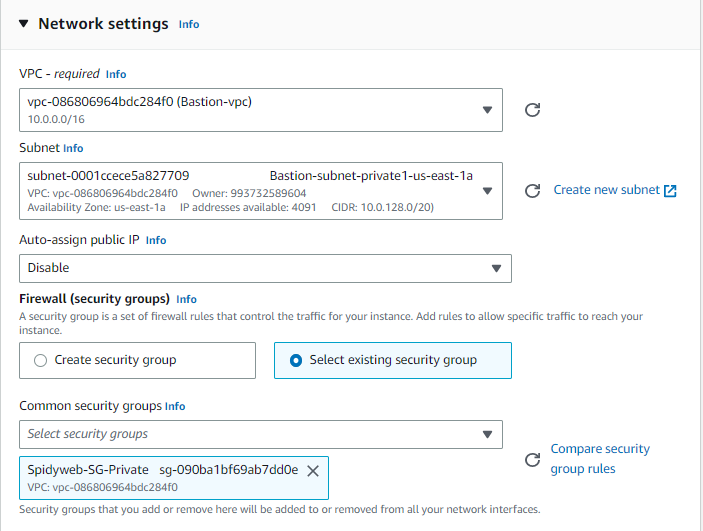This screenshot has height=531, width=703.
Task: Open Info link for Firewall security groups
Action: (x=186, y=299)
